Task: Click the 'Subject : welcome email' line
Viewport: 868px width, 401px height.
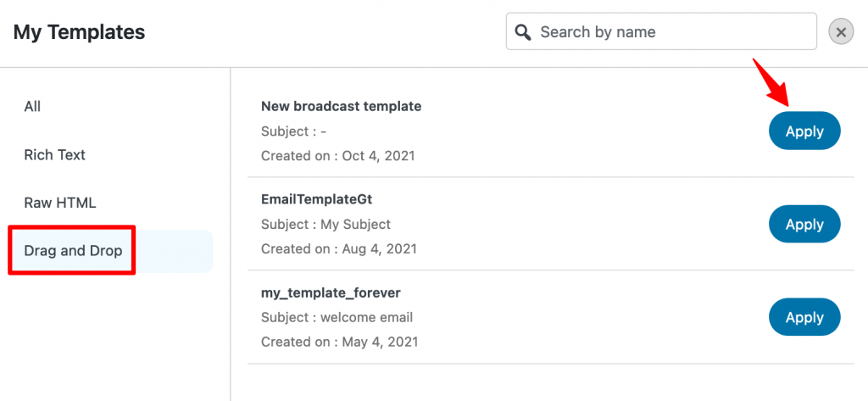Action: tap(337, 317)
